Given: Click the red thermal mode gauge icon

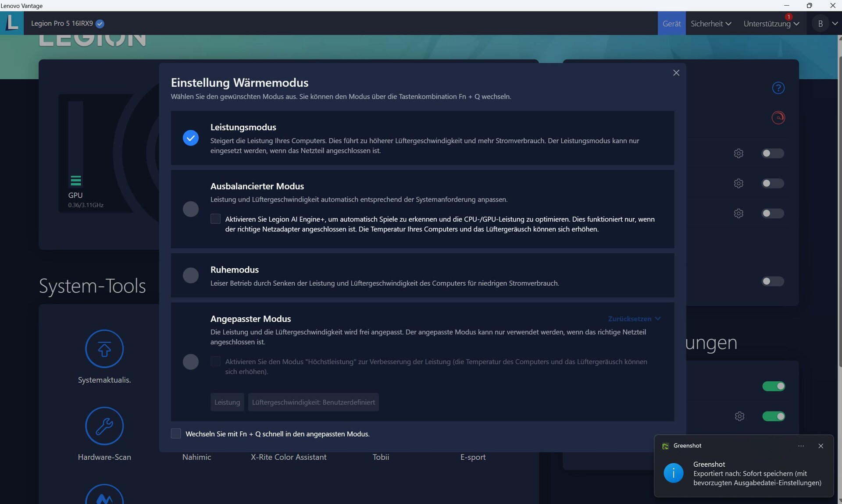Looking at the screenshot, I should coord(778,117).
